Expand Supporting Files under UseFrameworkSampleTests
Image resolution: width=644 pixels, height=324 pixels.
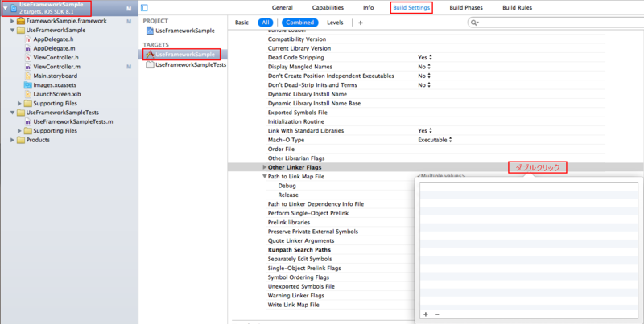pos(19,131)
